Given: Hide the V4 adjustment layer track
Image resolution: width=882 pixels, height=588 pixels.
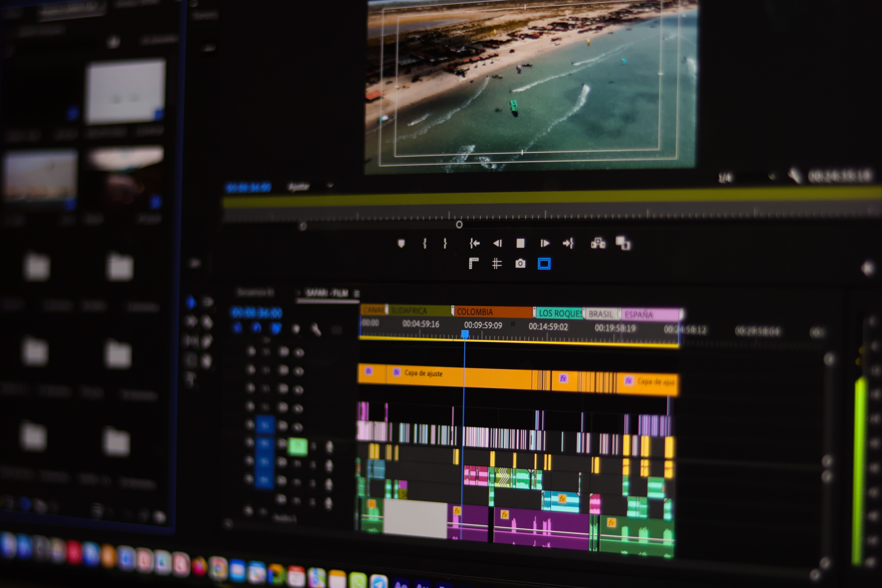Looking at the screenshot, I should point(299,371).
